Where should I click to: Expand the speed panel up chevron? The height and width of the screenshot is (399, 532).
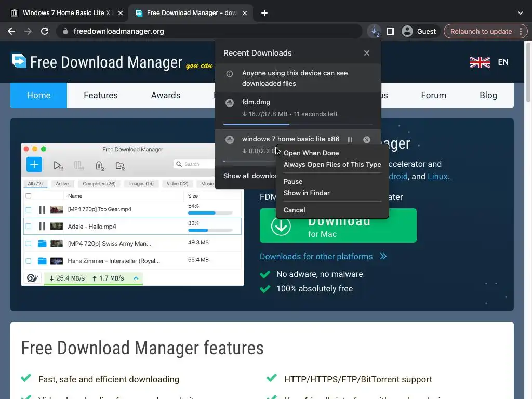click(x=136, y=278)
